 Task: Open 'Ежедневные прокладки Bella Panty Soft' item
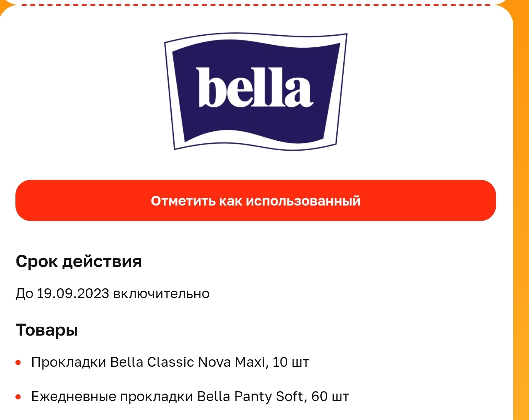point(190,397)
